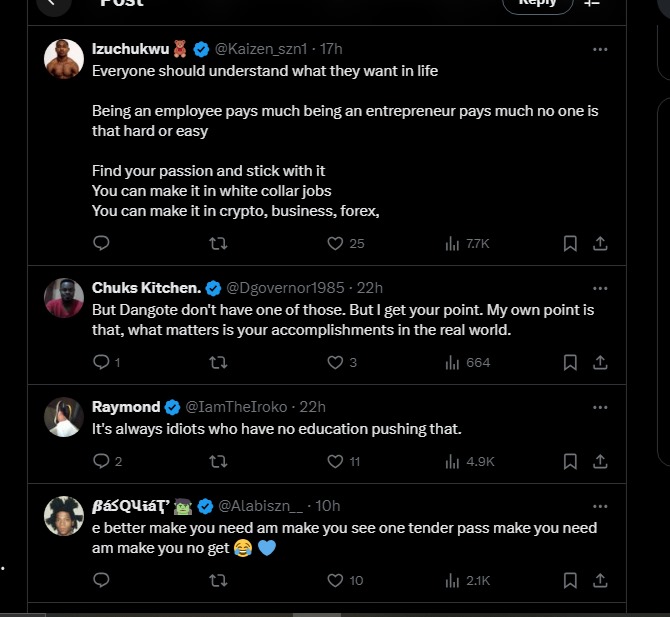The height and width of the screenshot is (617, 670).
Task: Like Raymond's reply with 11 likes
Action: (336, 461)
